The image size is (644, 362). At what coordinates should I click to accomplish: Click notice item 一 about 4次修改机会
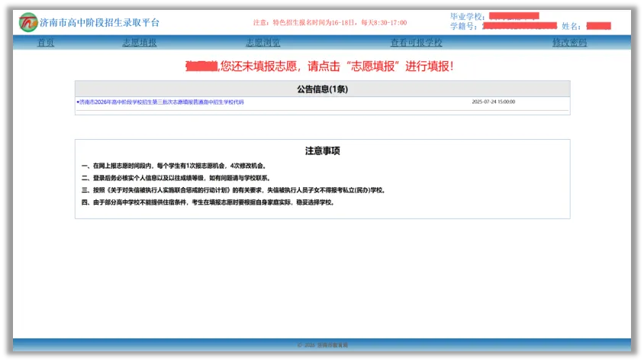click(x=175, y=166)
